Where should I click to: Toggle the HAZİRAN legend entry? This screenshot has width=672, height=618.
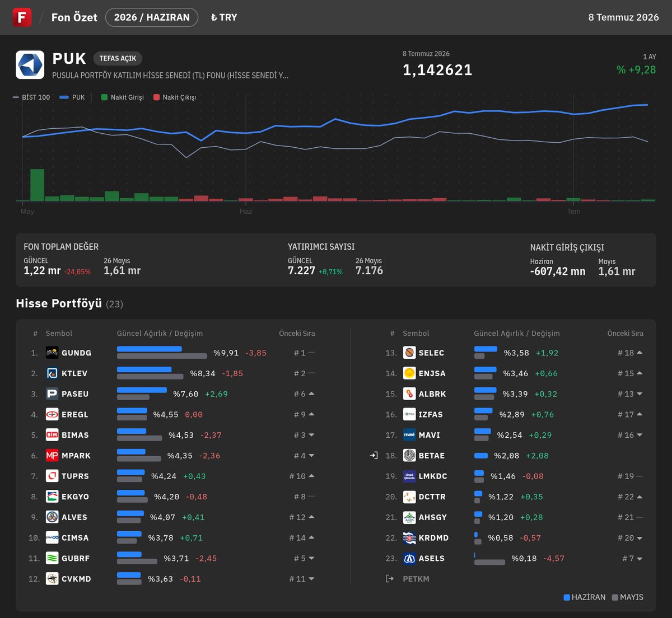(x=585, y=597)
